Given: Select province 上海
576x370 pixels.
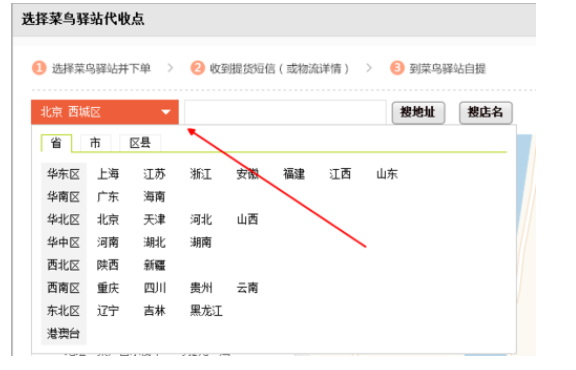Looking at the screenshot, I should click(108, 174).
